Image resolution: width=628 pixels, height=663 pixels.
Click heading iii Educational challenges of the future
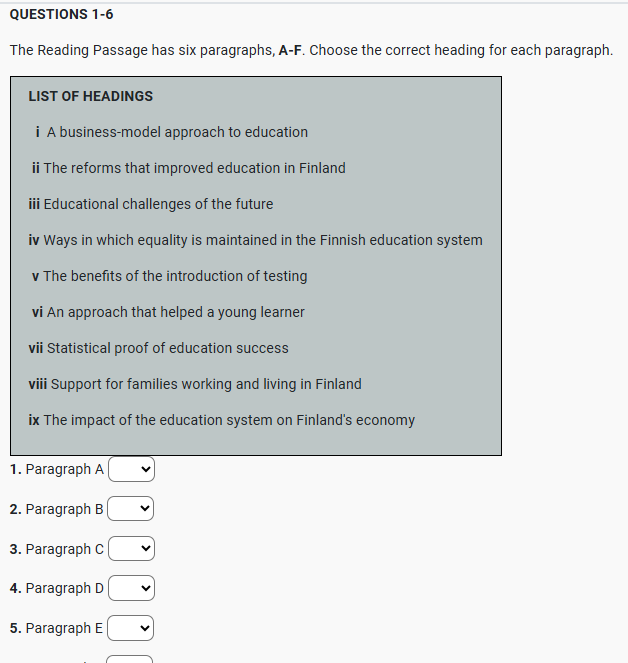pyautogui.click(x=151, y=204)
